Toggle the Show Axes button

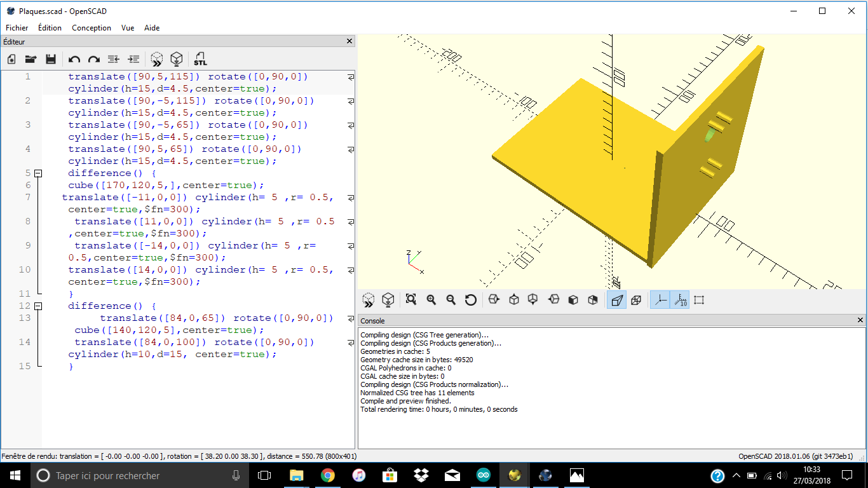pos(661,300)
